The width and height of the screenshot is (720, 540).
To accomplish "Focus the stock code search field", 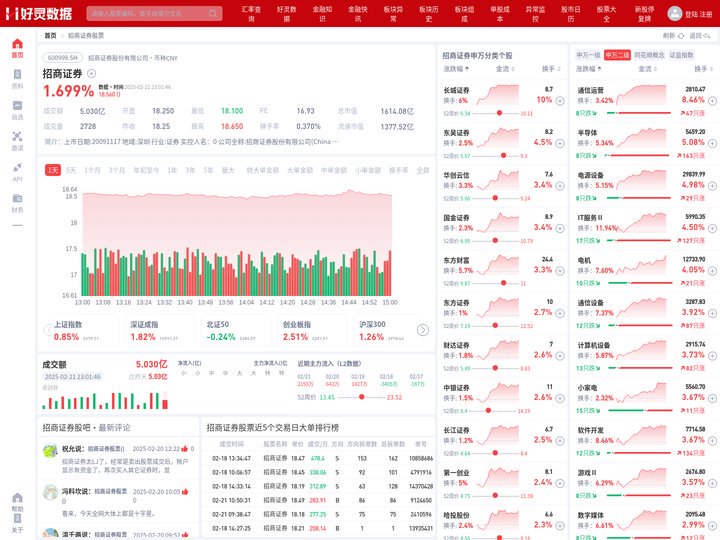I will (154, 13).
